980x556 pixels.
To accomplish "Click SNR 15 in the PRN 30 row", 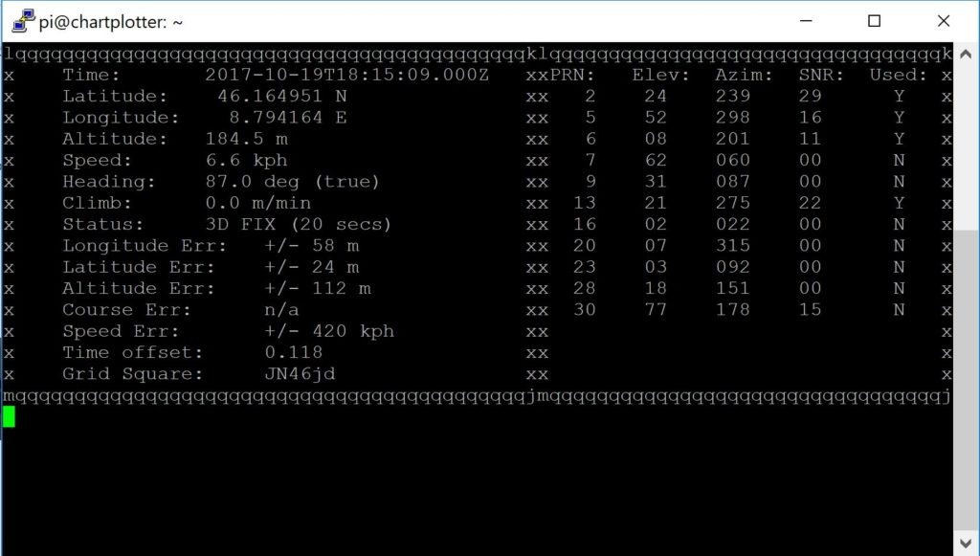I will [x=810, y=310].
